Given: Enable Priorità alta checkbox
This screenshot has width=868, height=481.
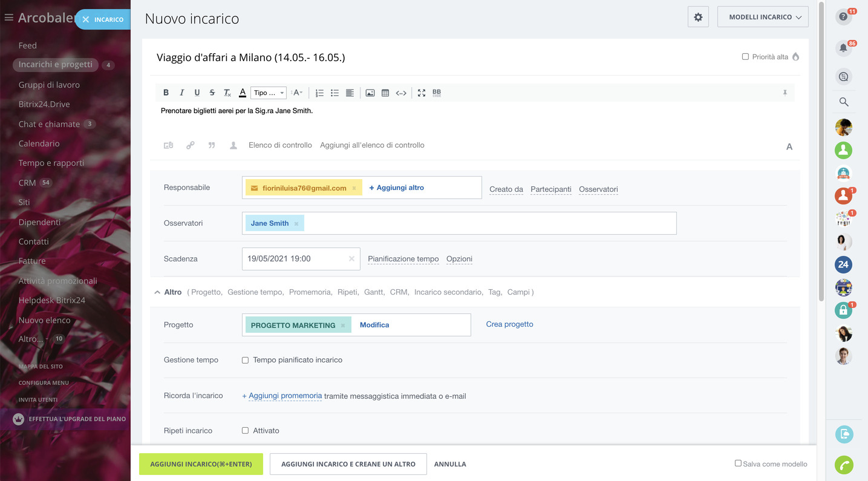Looking at the screenshot, I should [745, 56].
